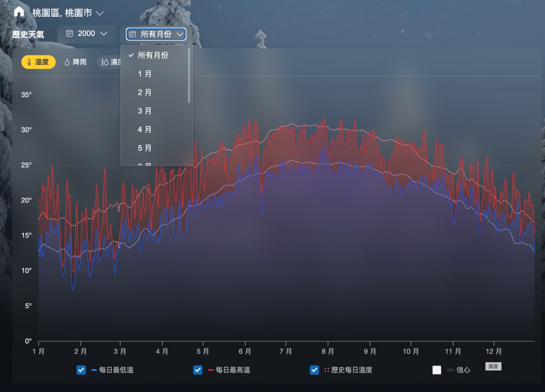The width and height of the screenshot is (545, 392).
Task: Enable the 信心 checkbox
Action: click(x=437, y=370)
